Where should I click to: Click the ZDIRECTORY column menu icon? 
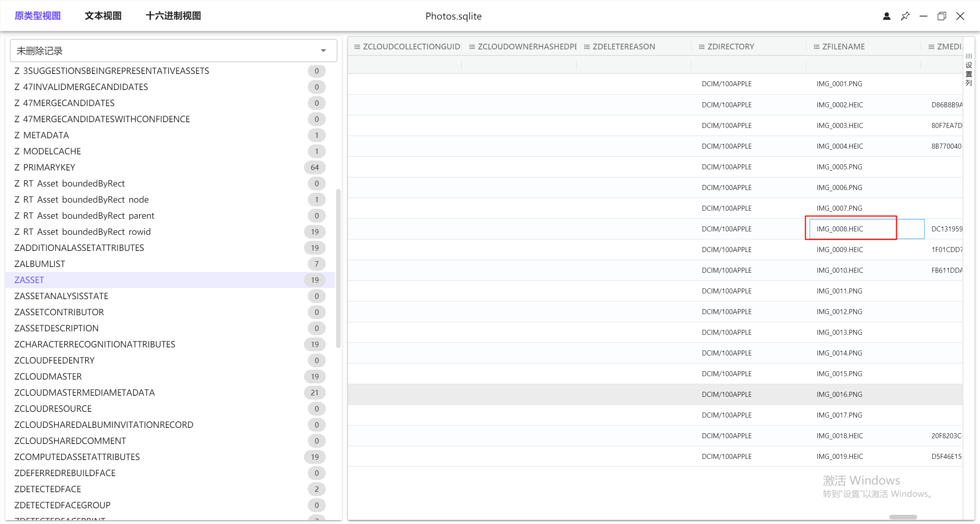(x=701, y=47)
